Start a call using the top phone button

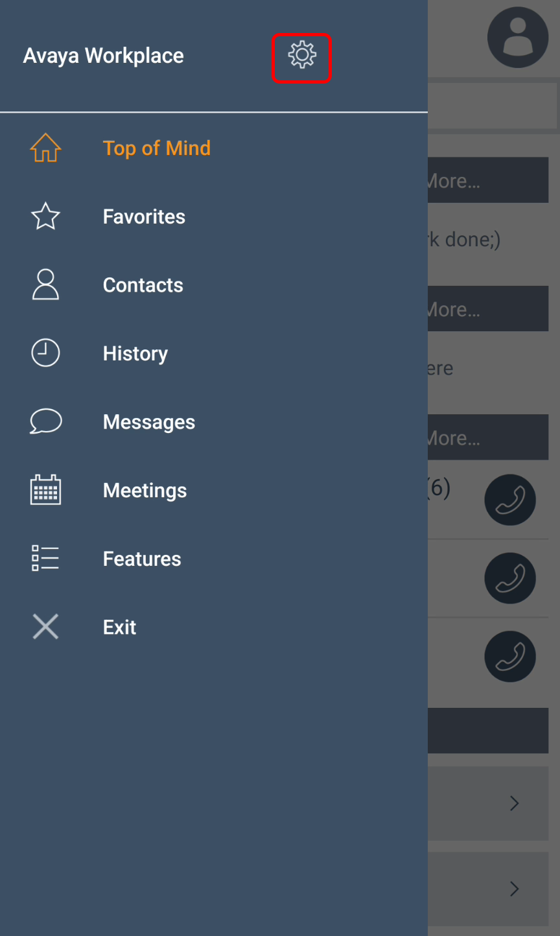[510, 500]
